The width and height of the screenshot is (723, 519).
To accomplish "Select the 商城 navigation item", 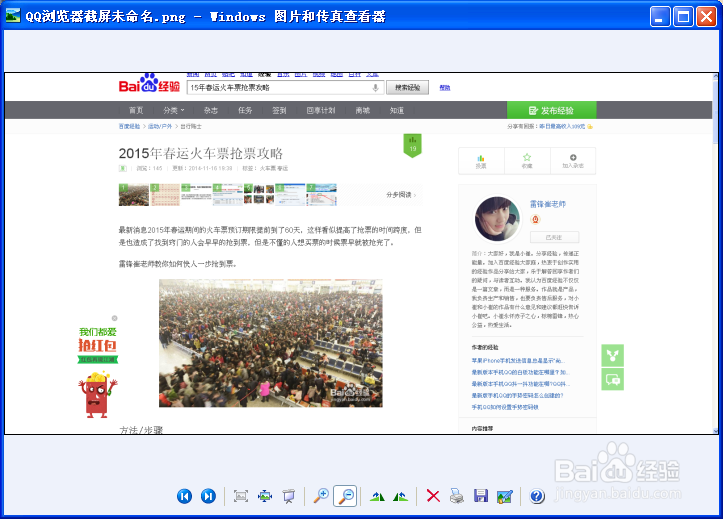I will click(x=362, y=111).
